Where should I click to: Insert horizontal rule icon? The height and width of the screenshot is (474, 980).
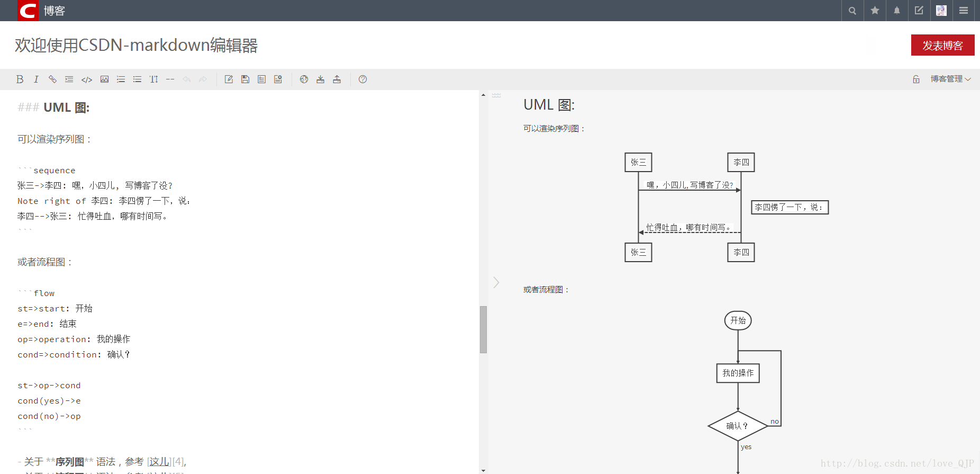170,79
